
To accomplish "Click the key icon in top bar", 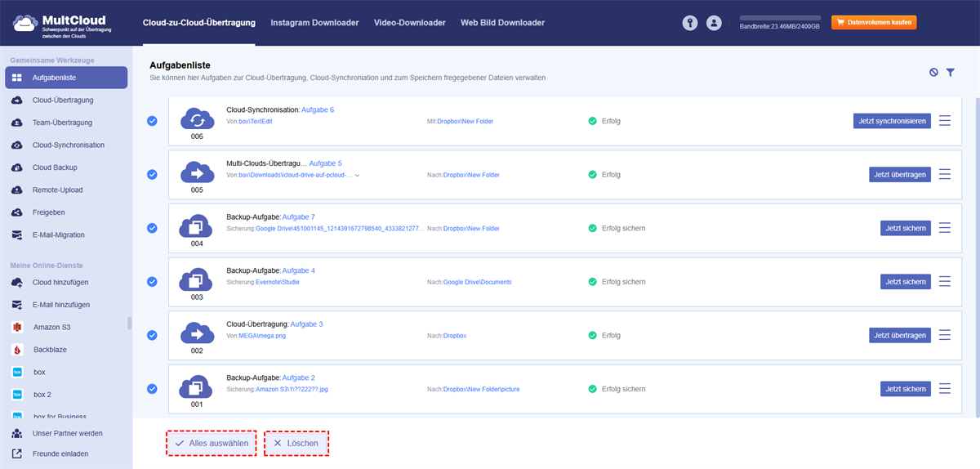I will click(x=690, y=23).
